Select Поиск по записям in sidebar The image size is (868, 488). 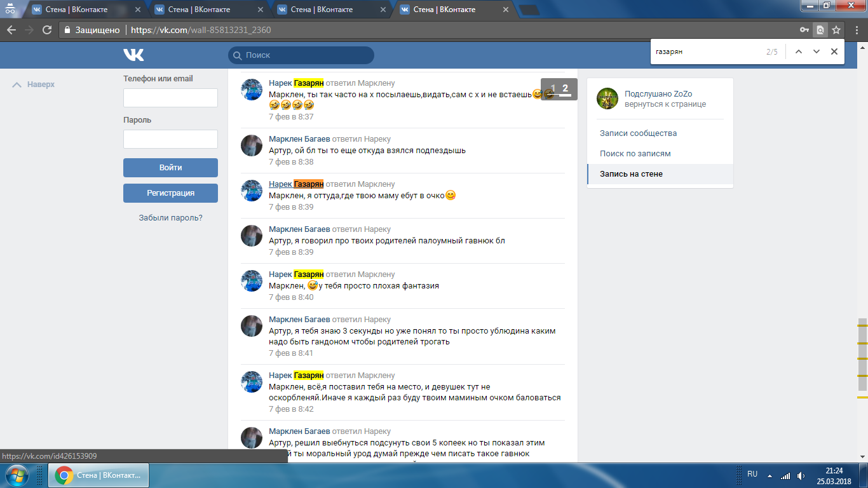click(x=635, y=154)
